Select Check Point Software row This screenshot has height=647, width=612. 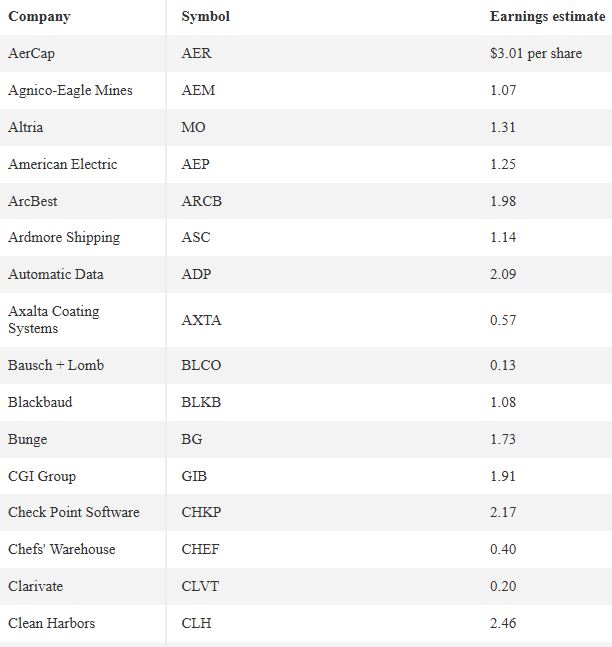(x=306, y=512)
